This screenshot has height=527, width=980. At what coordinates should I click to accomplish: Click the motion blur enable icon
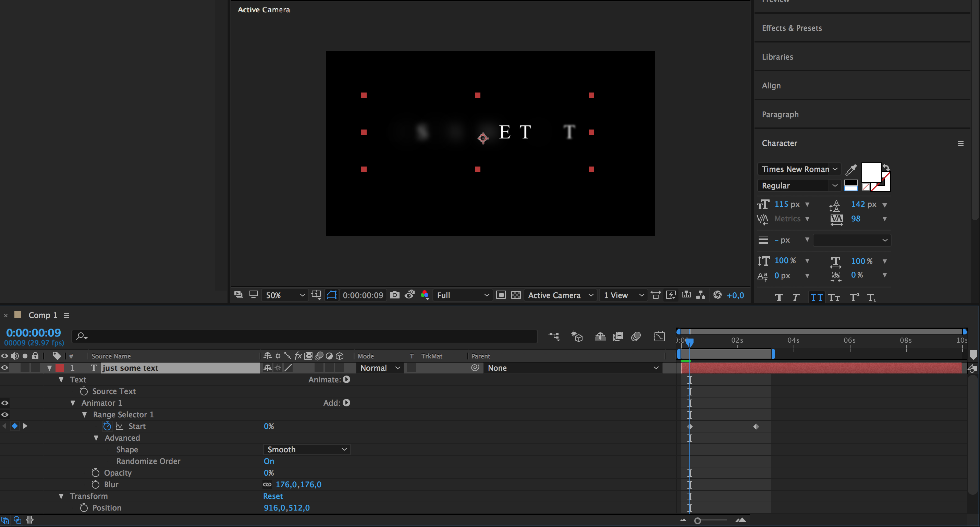pyautogui.click(x=636, y=336)
